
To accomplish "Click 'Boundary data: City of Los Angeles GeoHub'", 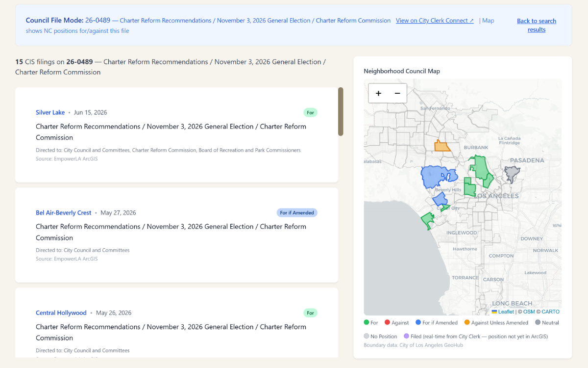I will pyautogui.click(x=413, y=345).
